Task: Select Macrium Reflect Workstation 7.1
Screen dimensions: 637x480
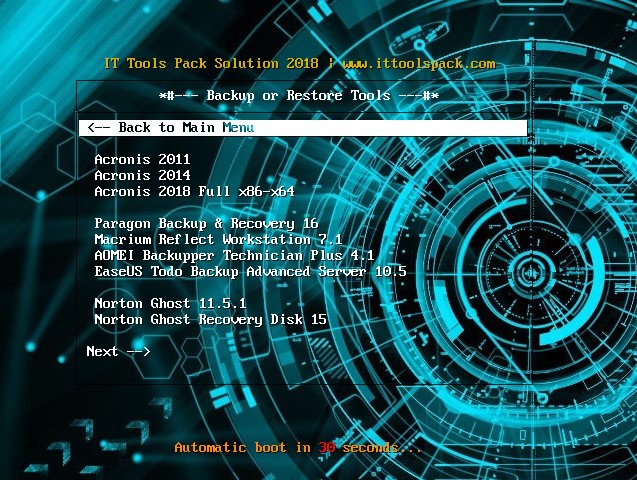Action: (x=219, y=240)
